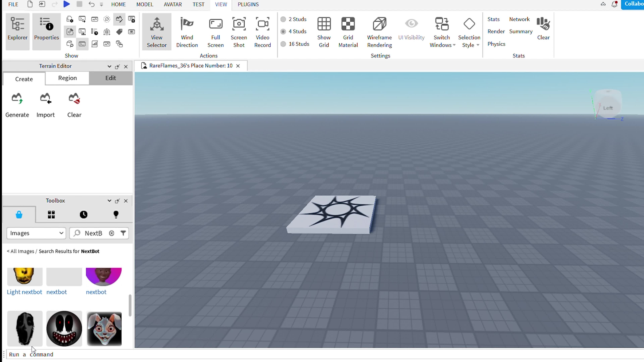Toggle Wireframe Rendering
The image size is (644, 362).
point(379,31)
